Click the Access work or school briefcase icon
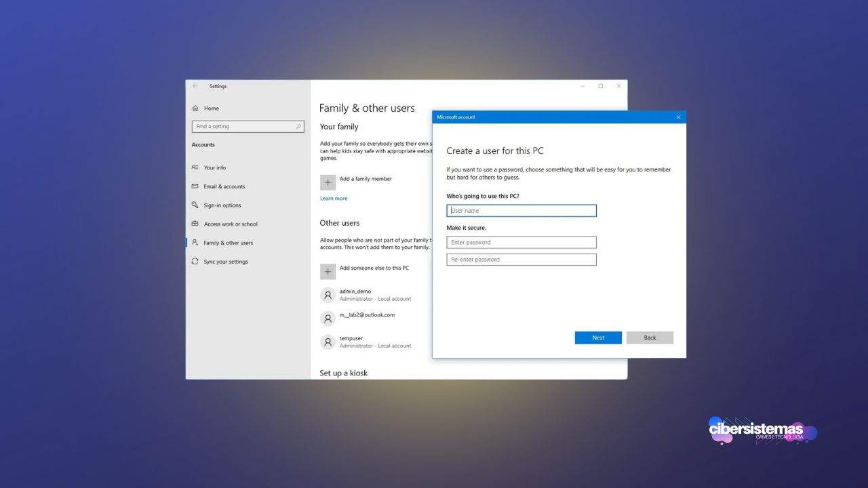Viewport: 868px width, 488px height. click(195, 224)
